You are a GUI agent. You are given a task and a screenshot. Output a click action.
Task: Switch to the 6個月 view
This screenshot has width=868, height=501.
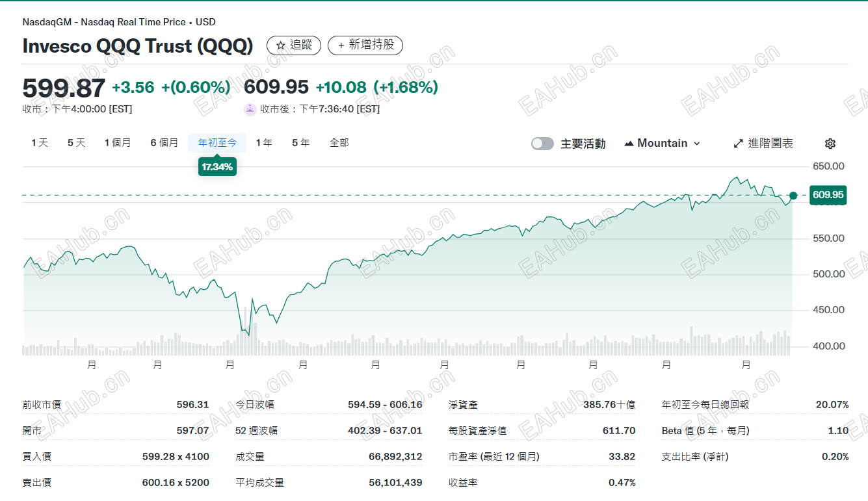(164, 142)
